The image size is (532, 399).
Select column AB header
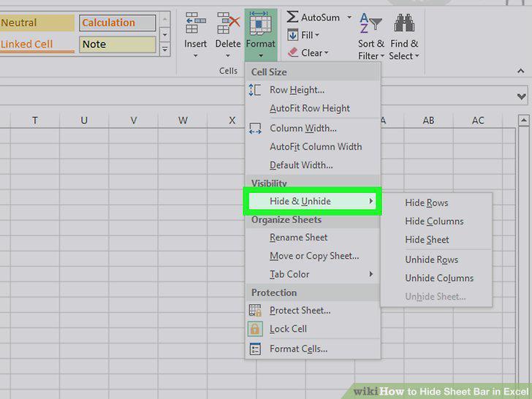(428, 121)
